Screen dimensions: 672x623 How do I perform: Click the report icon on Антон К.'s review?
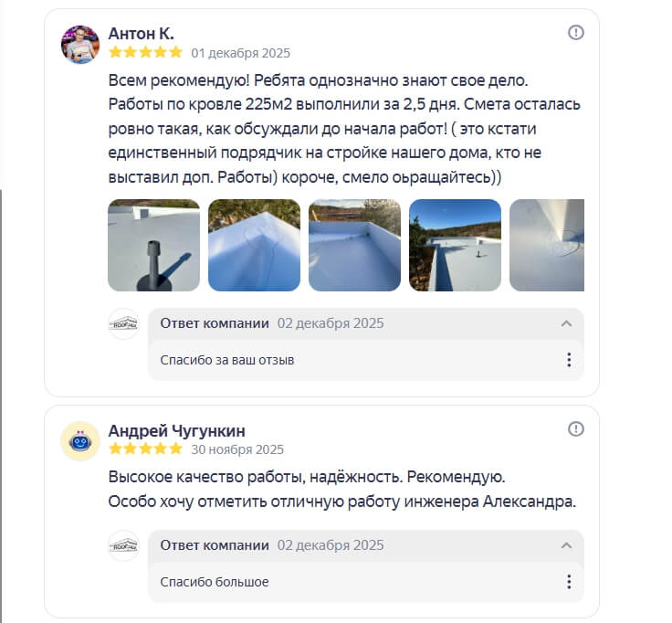point(576,33)
